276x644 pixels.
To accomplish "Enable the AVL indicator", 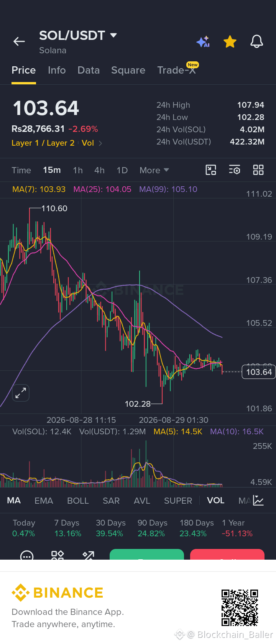I will (142, 501).
